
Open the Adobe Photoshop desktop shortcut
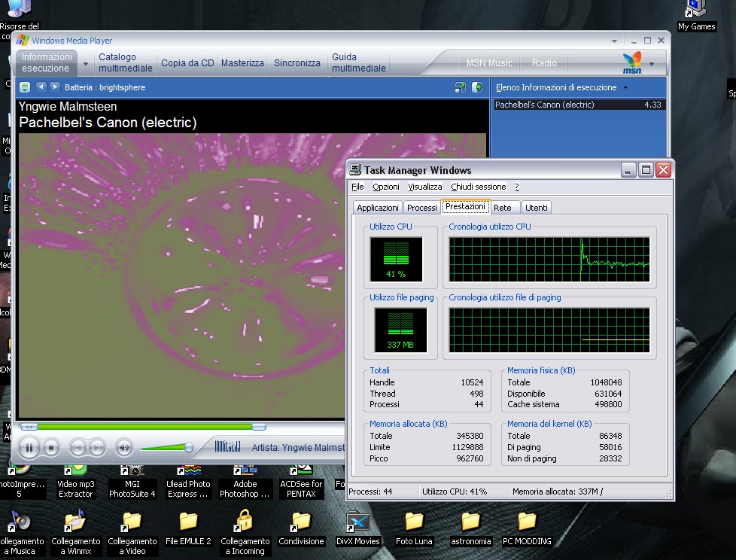(245, 481)
